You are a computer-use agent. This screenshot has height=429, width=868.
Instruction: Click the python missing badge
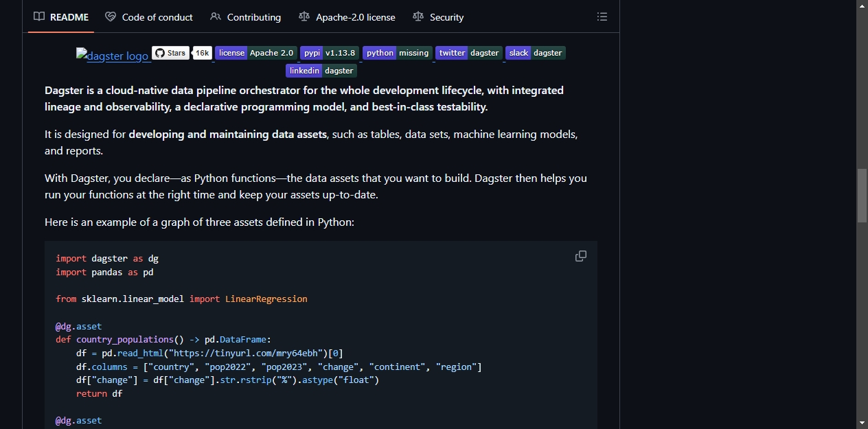pyautogui.click(x=398, y=53)
